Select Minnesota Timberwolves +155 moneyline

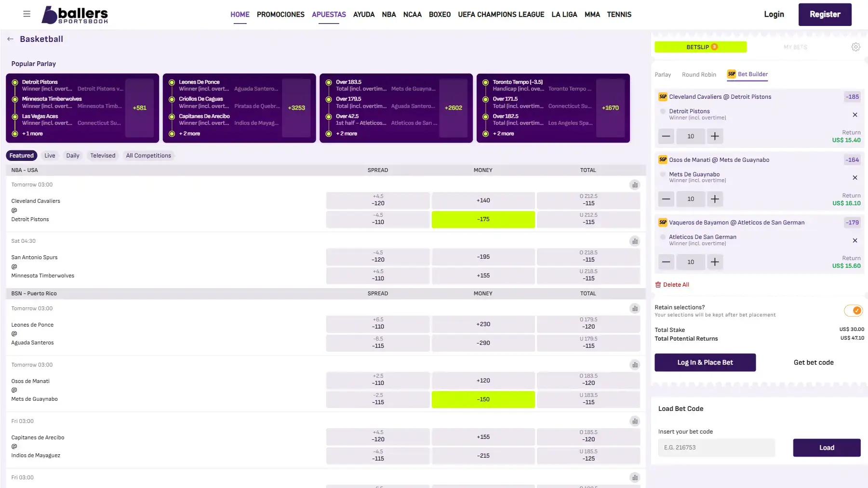pos(483,276)
